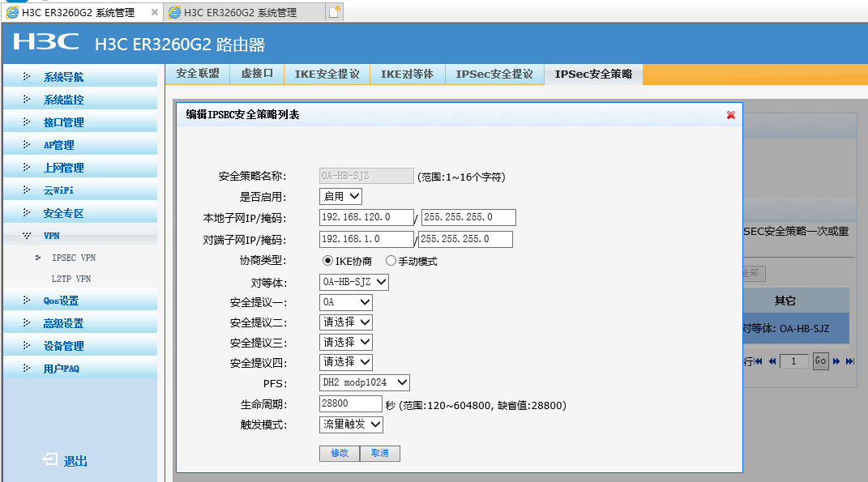Go to last page of table
The height and width of the screenshot is (482, 868).
pos(850,361)
